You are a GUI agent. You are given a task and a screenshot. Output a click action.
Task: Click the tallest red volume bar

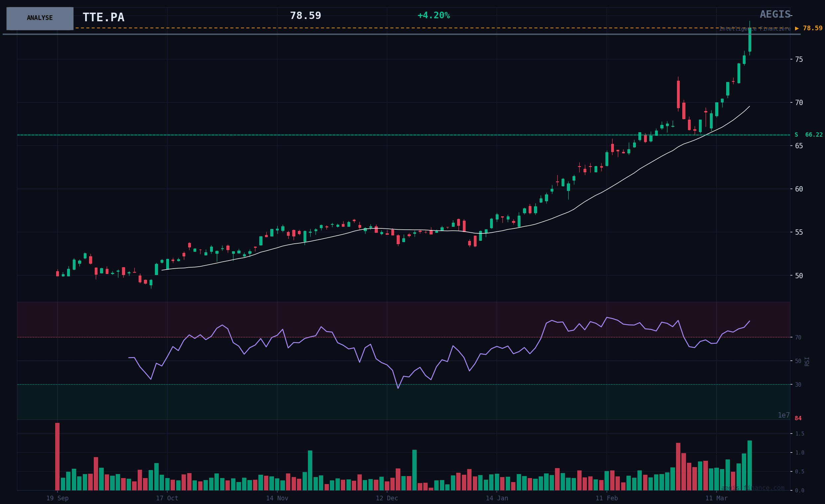[57, 456]
